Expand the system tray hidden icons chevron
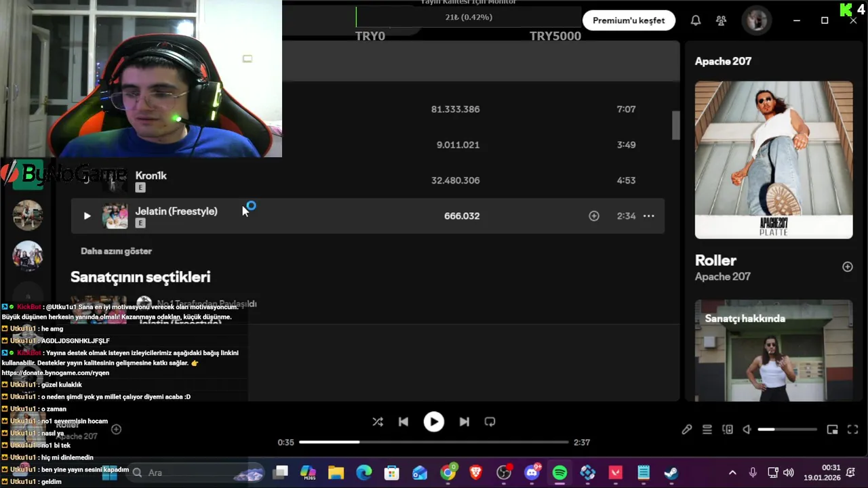868x488 pixels. pos(732,472)
